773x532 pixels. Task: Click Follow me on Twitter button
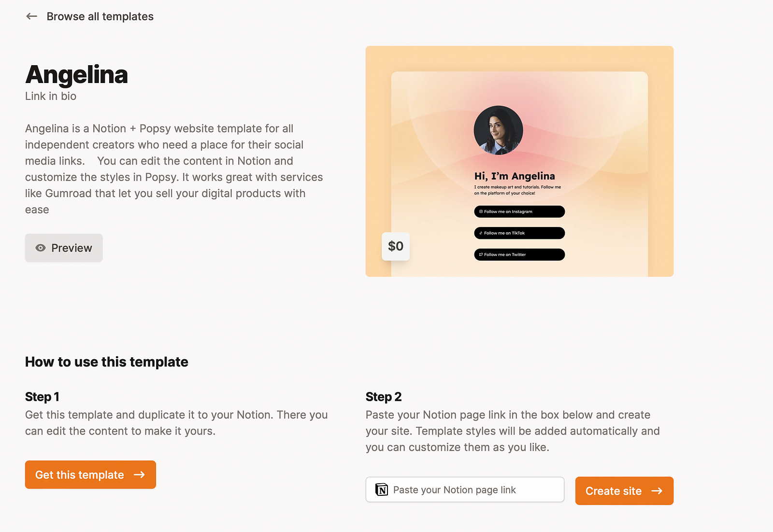(x=519, y=254)
